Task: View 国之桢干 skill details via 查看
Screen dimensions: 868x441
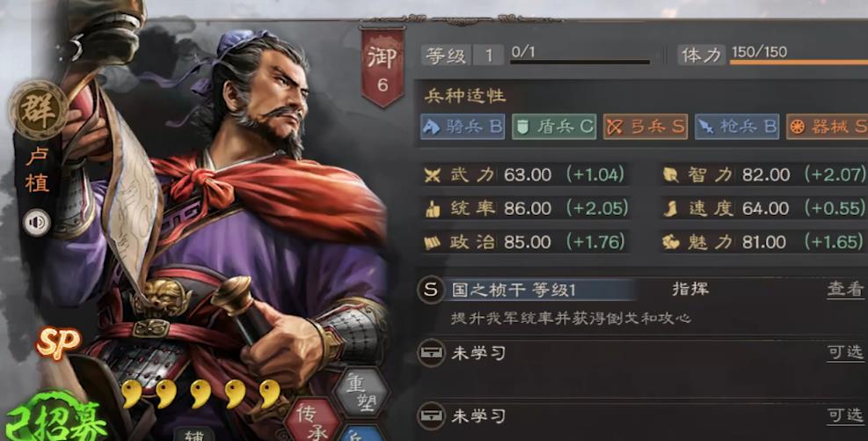Action: [846, 290]
